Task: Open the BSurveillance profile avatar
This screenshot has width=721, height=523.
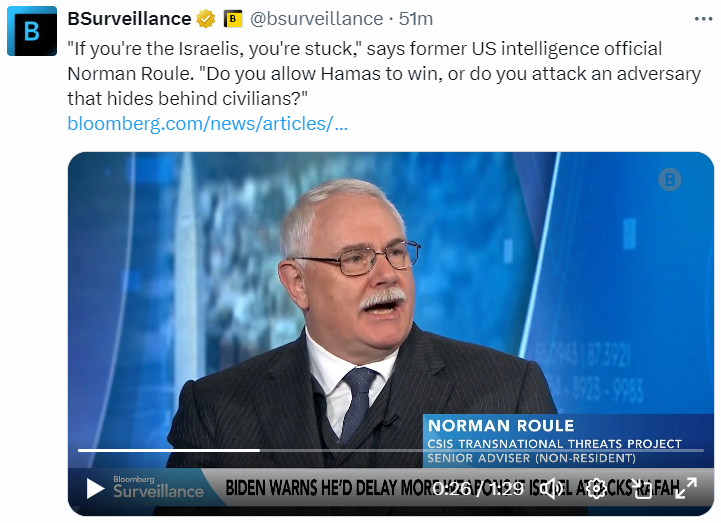Action: (32, 31)
